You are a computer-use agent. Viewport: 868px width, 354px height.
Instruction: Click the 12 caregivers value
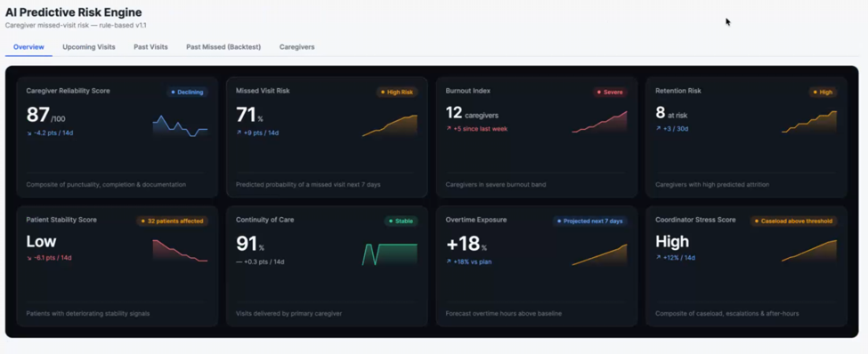472,113
